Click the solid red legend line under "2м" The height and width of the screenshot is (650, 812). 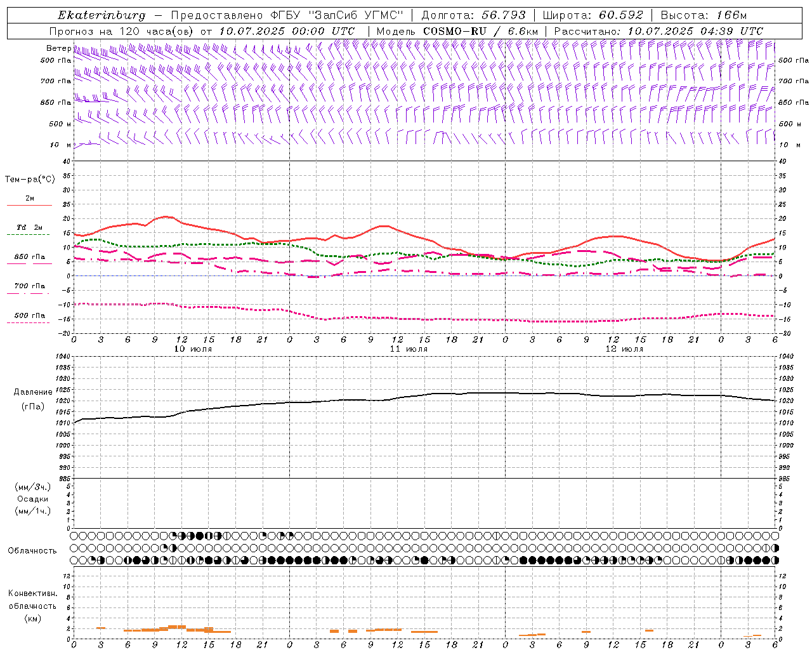click(x=29, y=205)
